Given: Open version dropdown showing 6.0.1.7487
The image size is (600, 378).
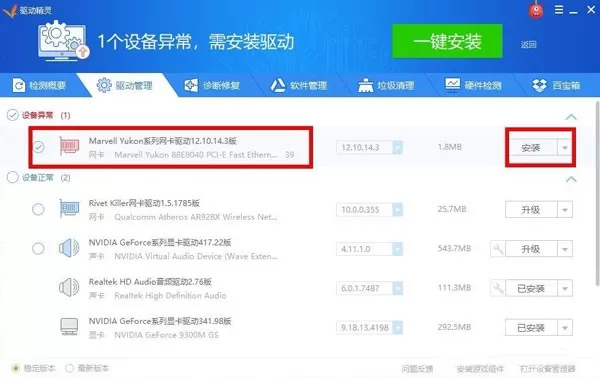Looking at the screenshot, I should pyautogui.click(x=398, y=288).
